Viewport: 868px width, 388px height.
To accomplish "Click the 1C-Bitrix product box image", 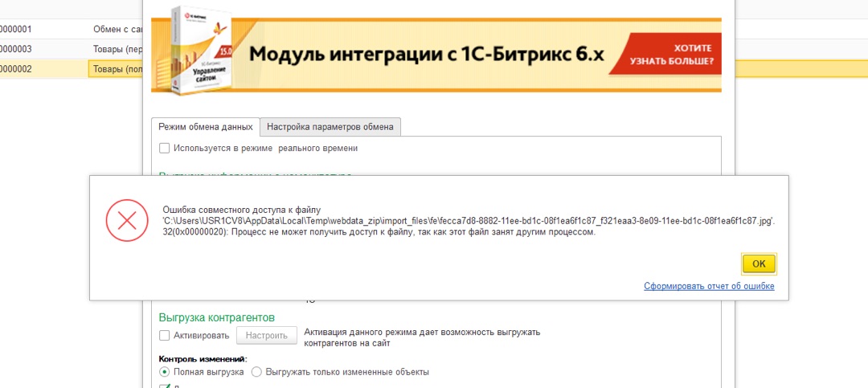I will pos(194,51).
